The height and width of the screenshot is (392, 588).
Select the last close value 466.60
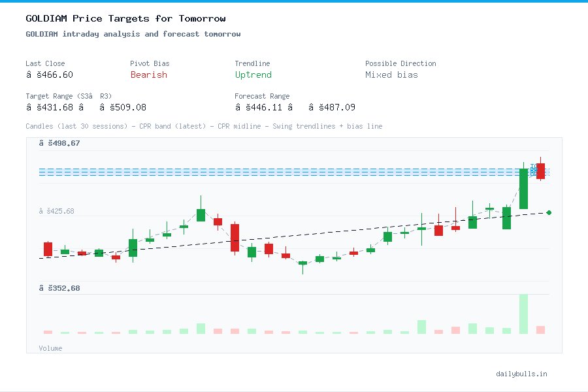coord(49,74)
